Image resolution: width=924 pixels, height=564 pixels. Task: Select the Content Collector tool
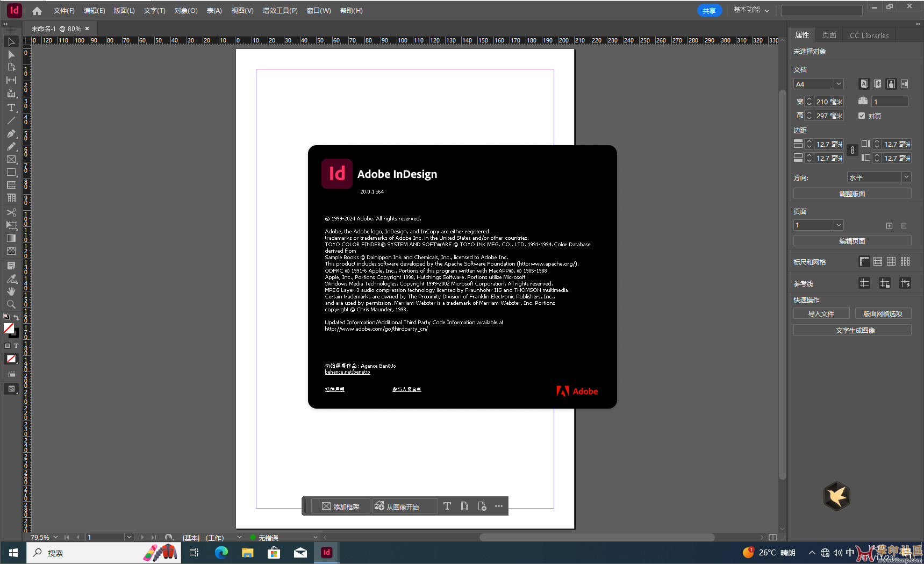coord(11,94)
